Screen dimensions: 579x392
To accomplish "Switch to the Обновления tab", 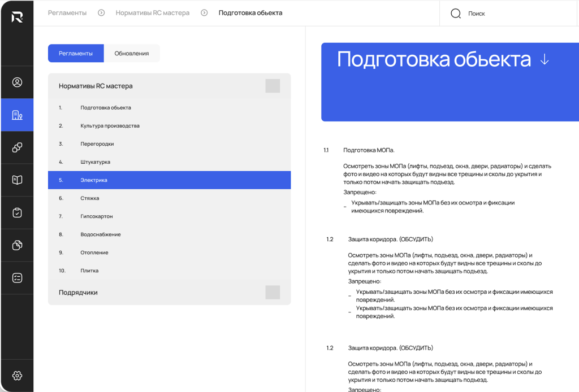I will 132,53.
